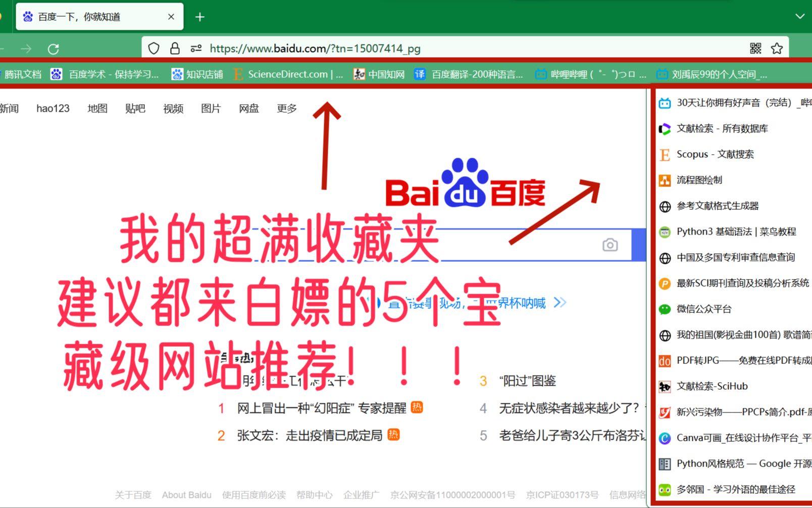The width and height of the screenshot is (812, 508).
Task: Open Baidu 贴吧 navigation link
Action: click(x=135, y=108)
